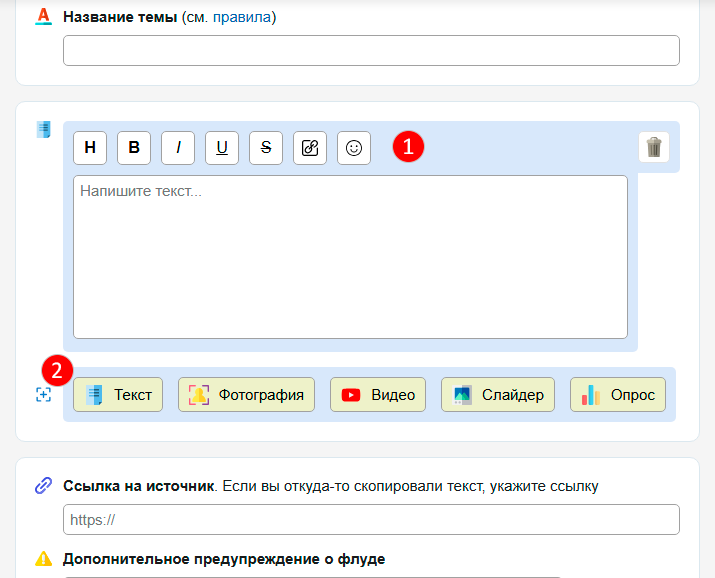The image size is (715, 578).
Task: Delete text block with trash icon
Action: coord(654,147)
